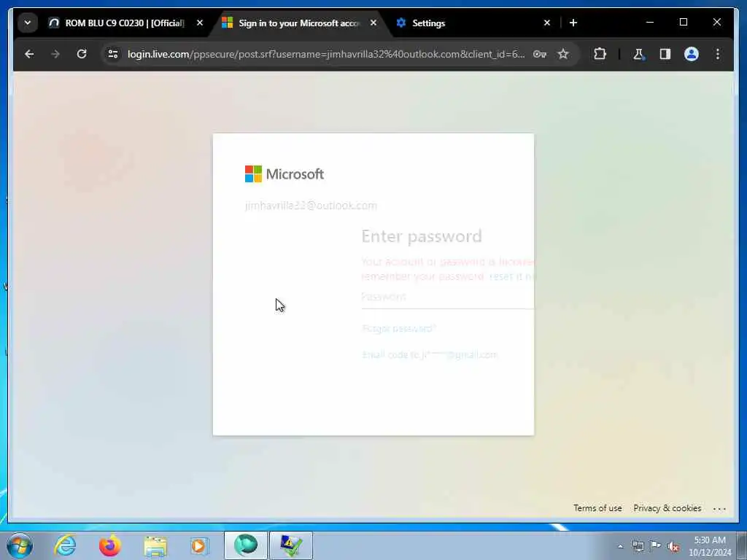Open the Extensions puzzle icon
Screen dimensions: 747x560
click(x=600, y=54)
